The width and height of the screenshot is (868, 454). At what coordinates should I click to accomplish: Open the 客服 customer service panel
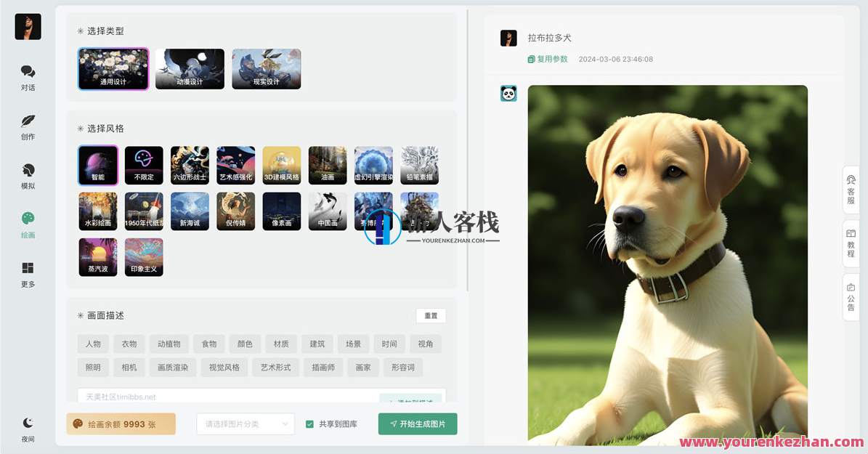[851, 190]
